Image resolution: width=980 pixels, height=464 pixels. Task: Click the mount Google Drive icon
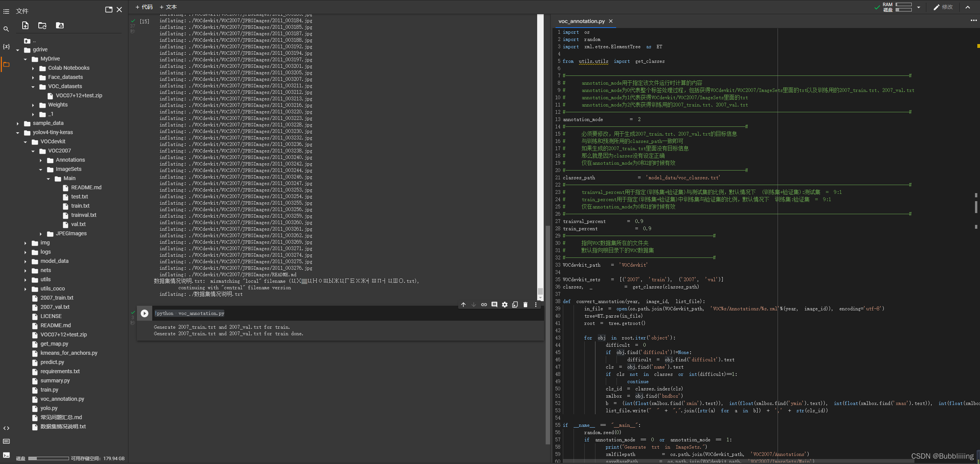[x=60, y=25]
